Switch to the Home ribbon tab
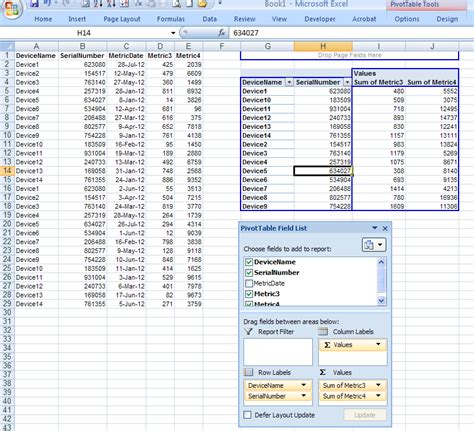 pos(43,19)
